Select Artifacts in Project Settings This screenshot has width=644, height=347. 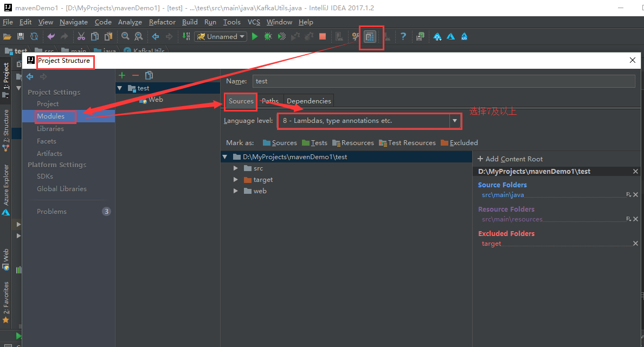tap(49, 153)
